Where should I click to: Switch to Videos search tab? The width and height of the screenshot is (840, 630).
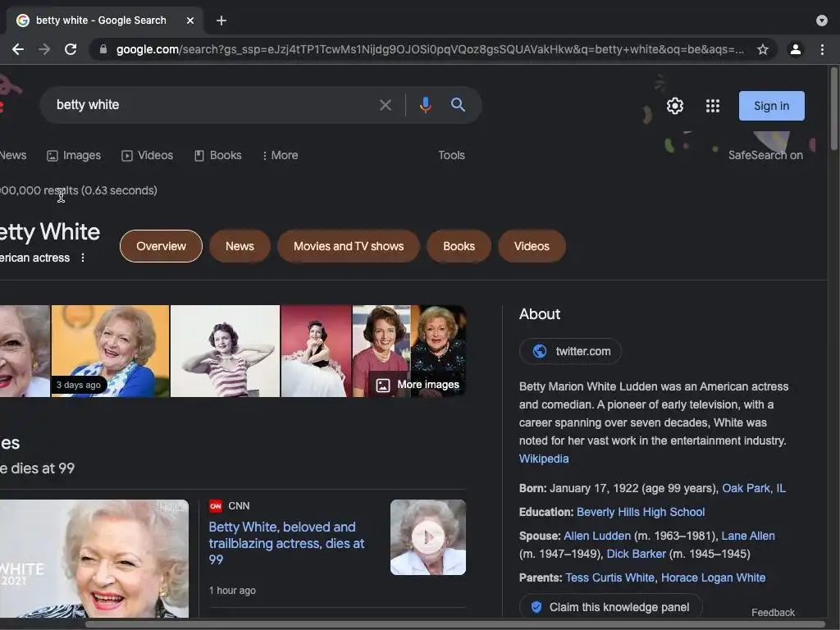pos(148,155)
